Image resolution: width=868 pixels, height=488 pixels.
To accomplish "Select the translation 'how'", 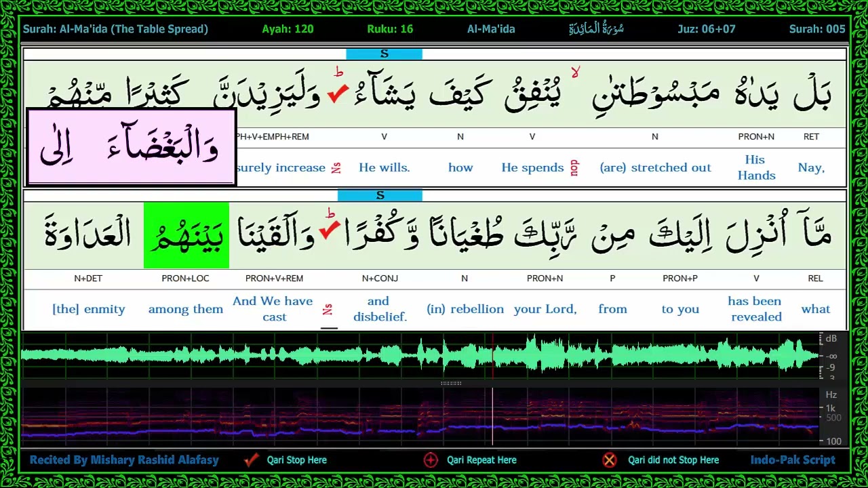I will click(x=460, y=168).
